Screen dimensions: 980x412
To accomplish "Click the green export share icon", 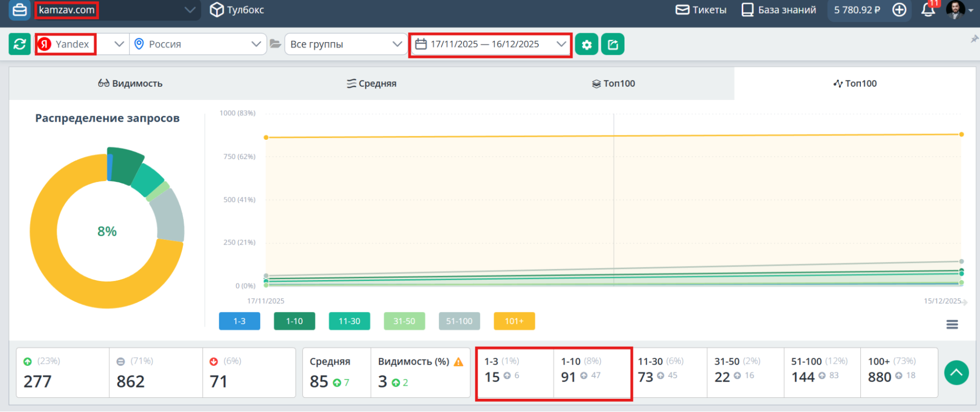I will pyautogui.click(x=613, y=45).
